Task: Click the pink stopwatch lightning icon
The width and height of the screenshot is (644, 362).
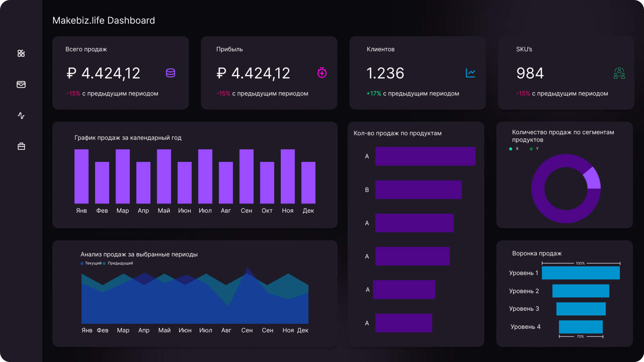Action: pyautogui.click(x=322, y=73)
